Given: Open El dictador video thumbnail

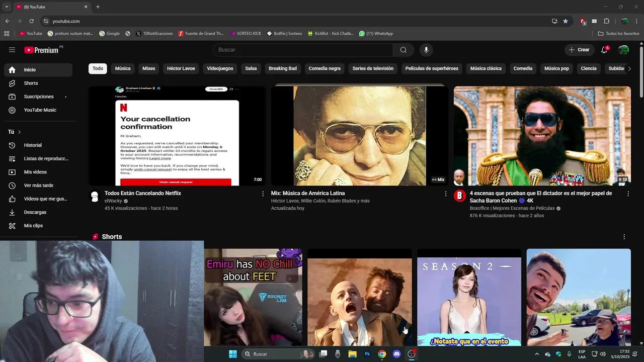Looking at the screenshot, I should click(x=542, y=136).
